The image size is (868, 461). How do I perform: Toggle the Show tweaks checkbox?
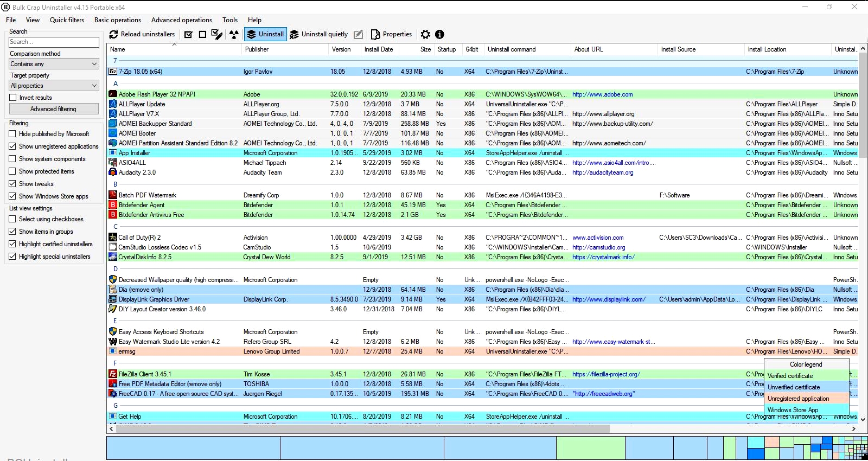(12, 184)
